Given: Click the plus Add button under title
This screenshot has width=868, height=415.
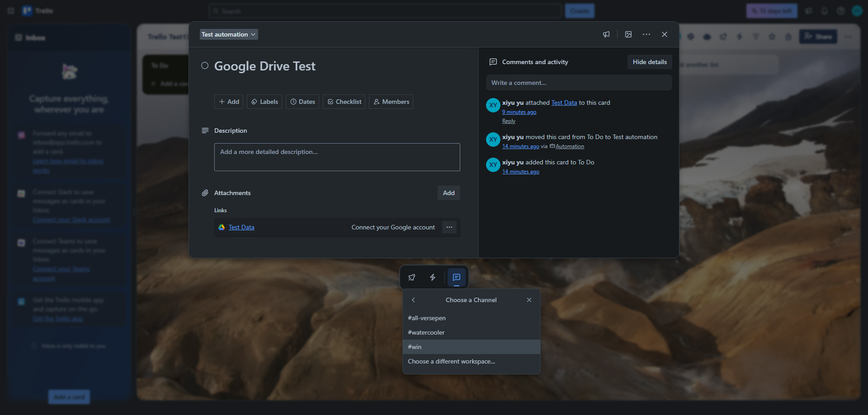Looking at the screenshot, I should click(229, 102).
